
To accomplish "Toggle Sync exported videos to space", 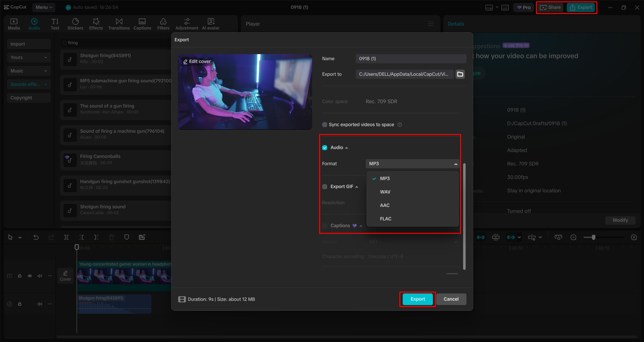I will tap(325, 124).
